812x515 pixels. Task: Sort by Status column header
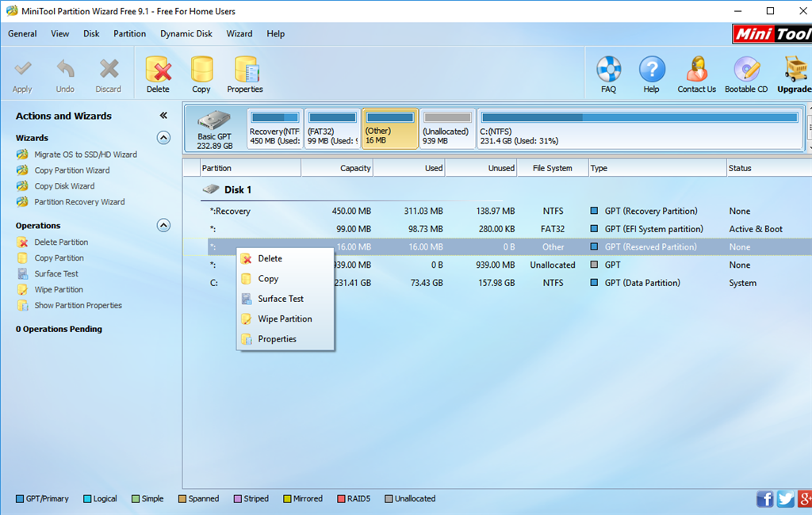point(769,168)
